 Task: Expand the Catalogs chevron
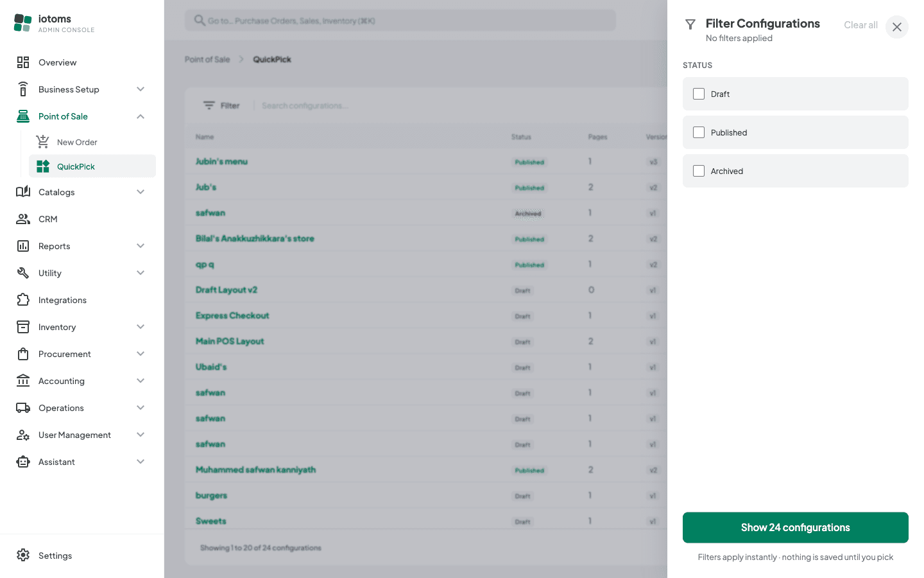coord(141,192)
